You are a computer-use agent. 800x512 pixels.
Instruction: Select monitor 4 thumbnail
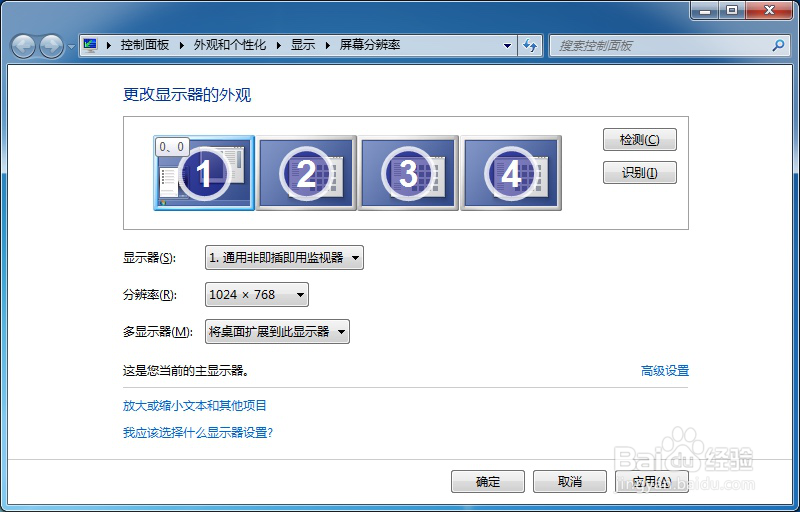(x=511, y=173)
